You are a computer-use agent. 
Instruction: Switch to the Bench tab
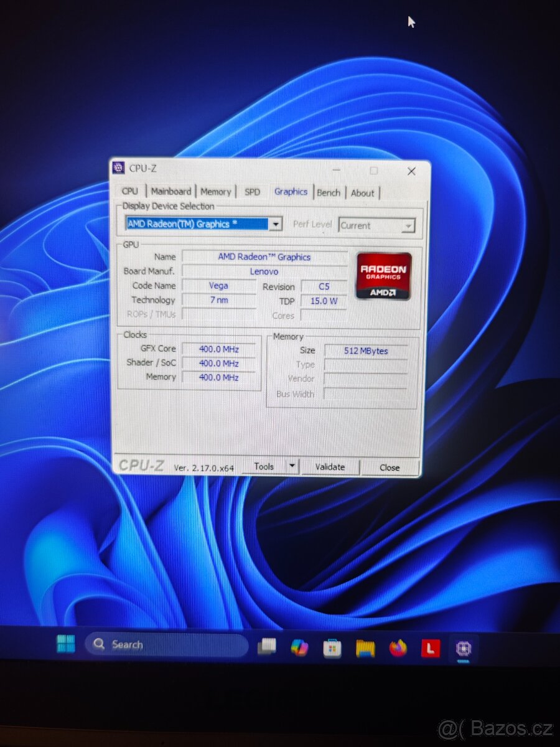(x=329, y=192)
